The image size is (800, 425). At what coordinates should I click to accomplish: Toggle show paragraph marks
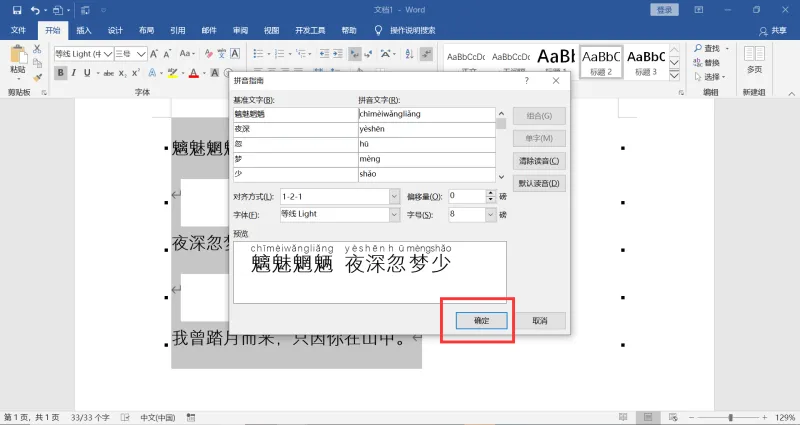coord(427,54)
